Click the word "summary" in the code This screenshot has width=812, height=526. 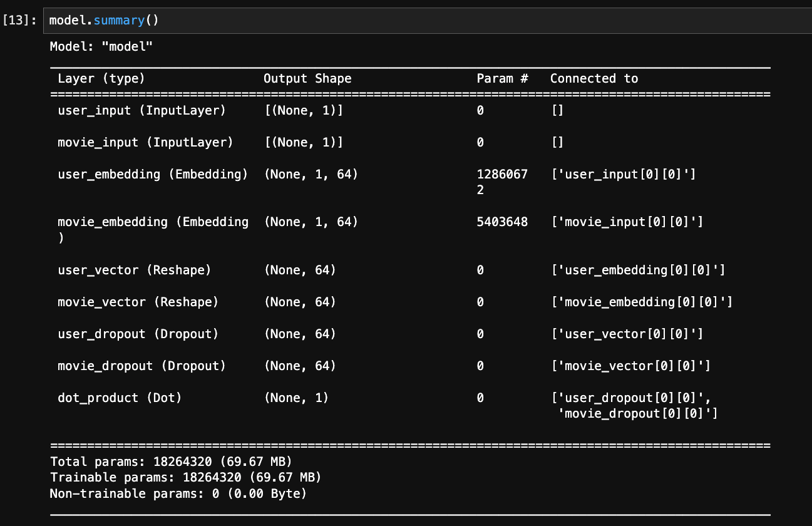coord(119,21)
